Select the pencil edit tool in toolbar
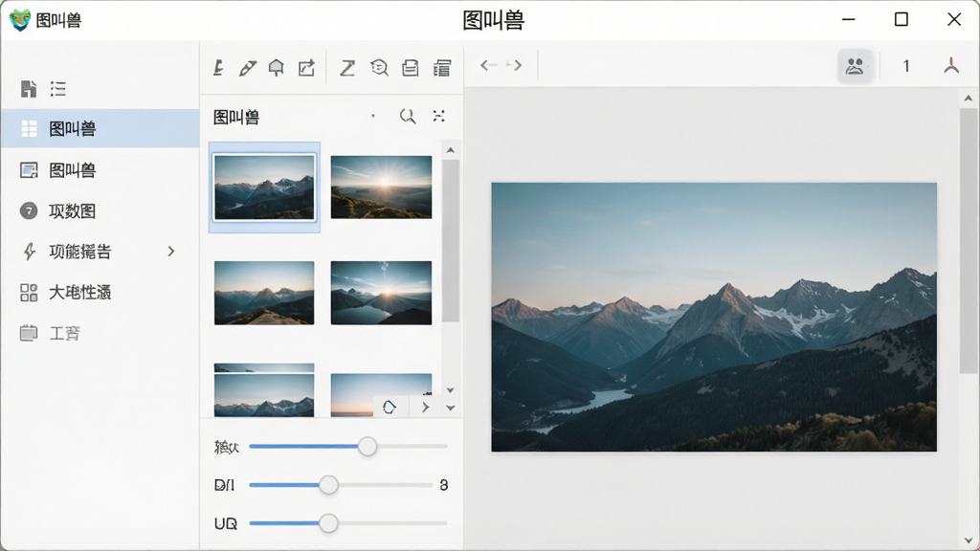The width and height of the screenshot is (980, 551). pyautogui.click(x=248, y=68)
